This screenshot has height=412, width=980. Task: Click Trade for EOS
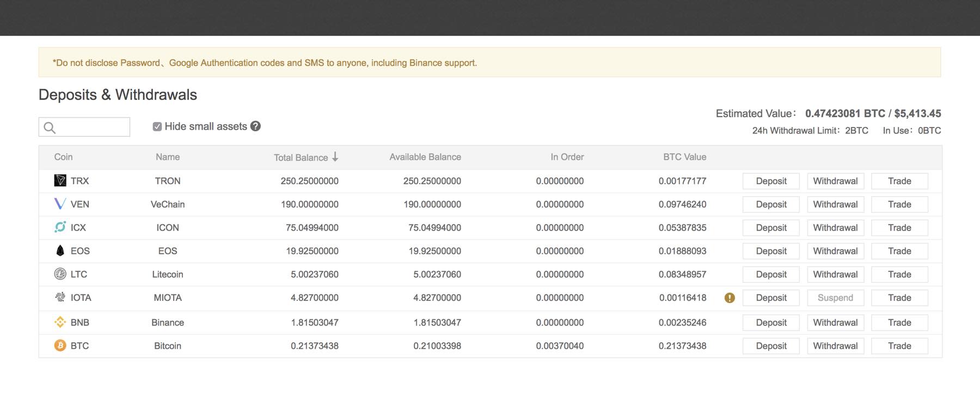tap(899, 251)
